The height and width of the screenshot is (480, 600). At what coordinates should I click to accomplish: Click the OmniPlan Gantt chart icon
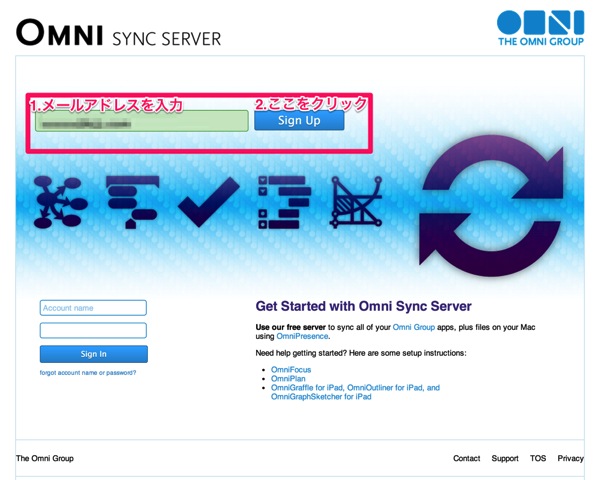pyautogui.click(x=133, y=202)
